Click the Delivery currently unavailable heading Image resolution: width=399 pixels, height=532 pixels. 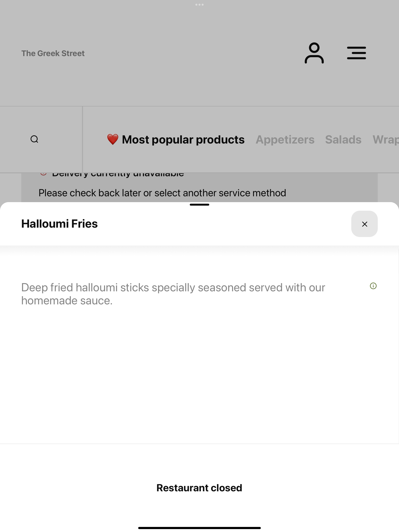point(118,174)
